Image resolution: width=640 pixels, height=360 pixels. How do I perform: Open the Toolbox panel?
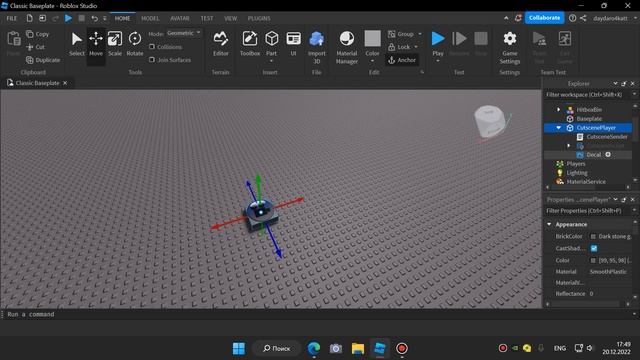point(250,44)
